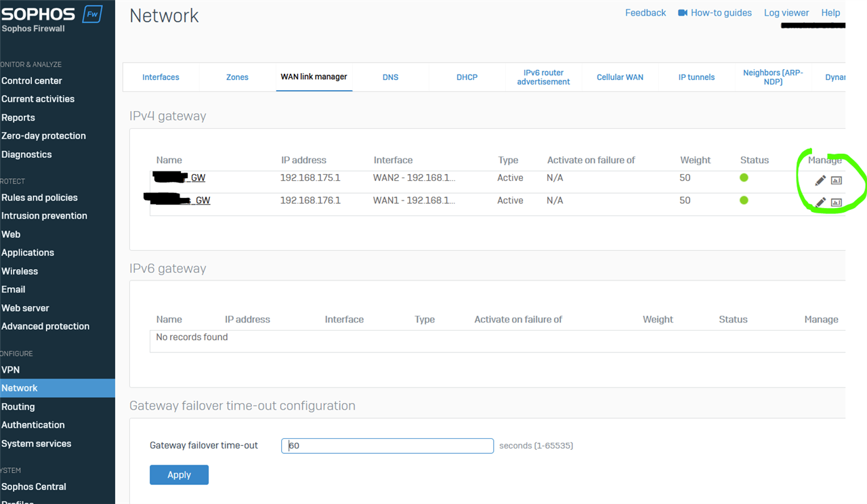Click the Gateway failover time-out field

click(x=387, y=446)
